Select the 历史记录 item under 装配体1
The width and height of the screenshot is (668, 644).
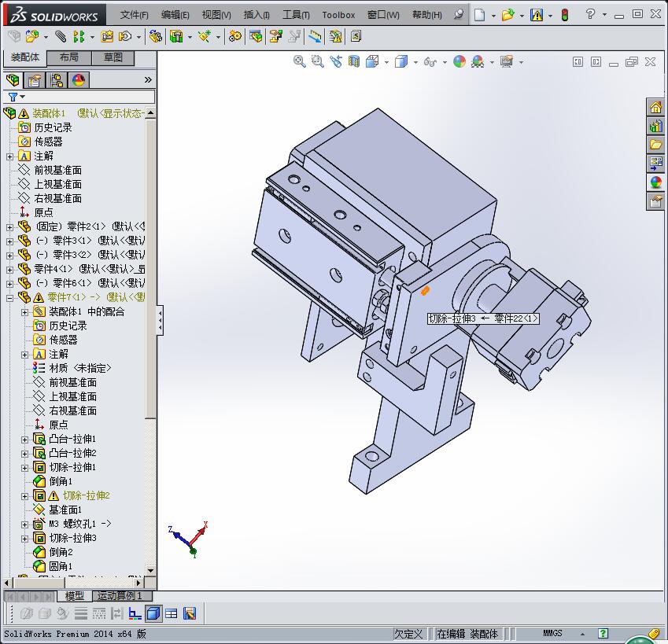pos(53,127)
